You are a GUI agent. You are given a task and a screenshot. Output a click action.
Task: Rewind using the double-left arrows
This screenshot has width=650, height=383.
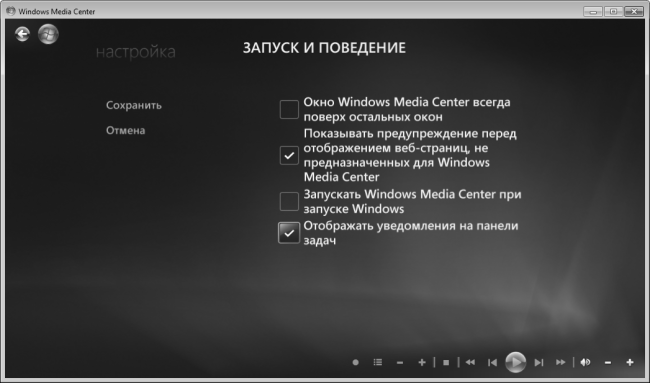[470, 362]
